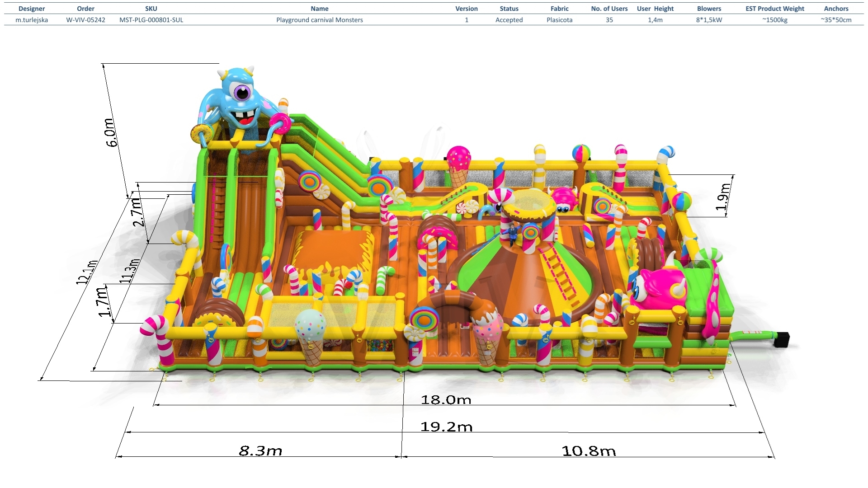The image size is (868, 488).
Task: Click the '18.0m' width dimension label
Action: (446, 399)
